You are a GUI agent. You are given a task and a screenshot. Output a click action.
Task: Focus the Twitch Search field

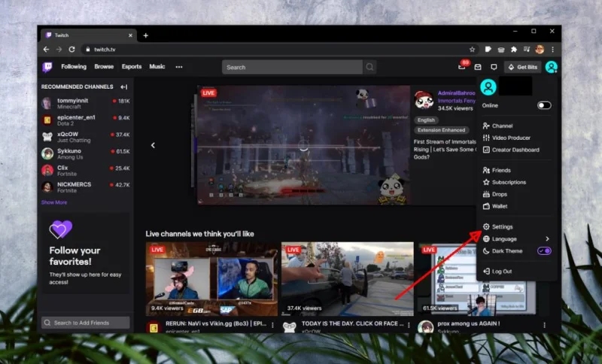(292, 67)
